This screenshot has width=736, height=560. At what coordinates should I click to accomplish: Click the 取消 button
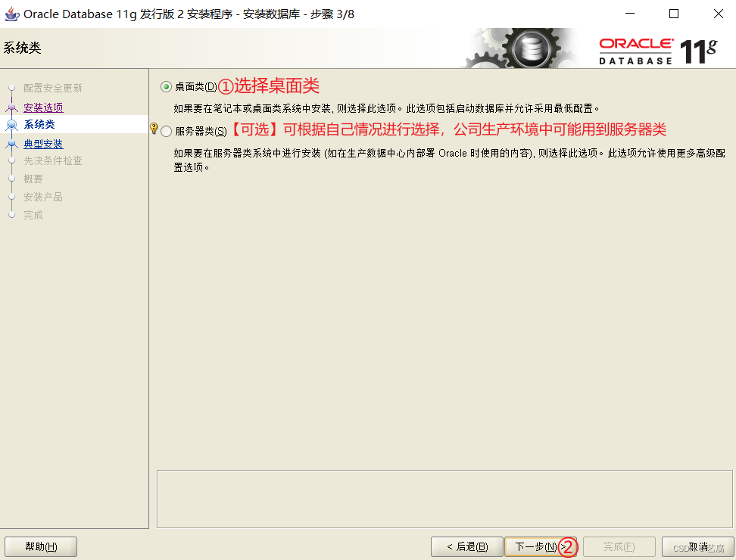697,546
